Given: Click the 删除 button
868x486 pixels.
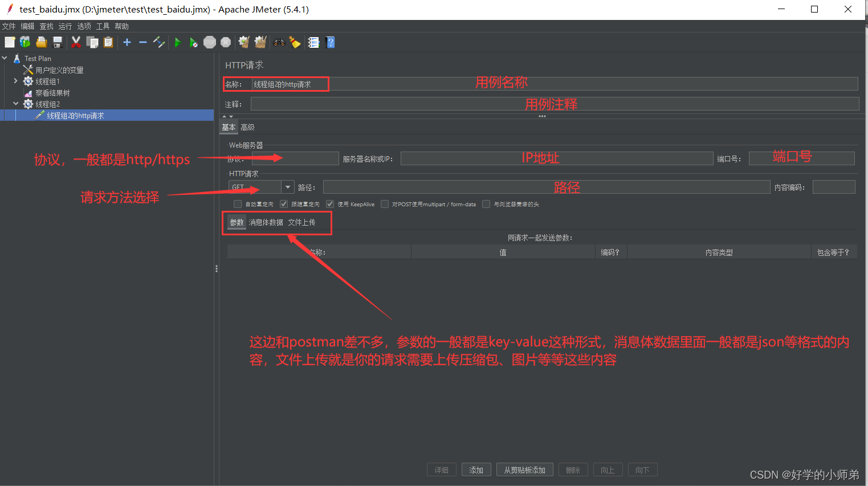Looking at the screenshot, I should [x=573, y=470].
